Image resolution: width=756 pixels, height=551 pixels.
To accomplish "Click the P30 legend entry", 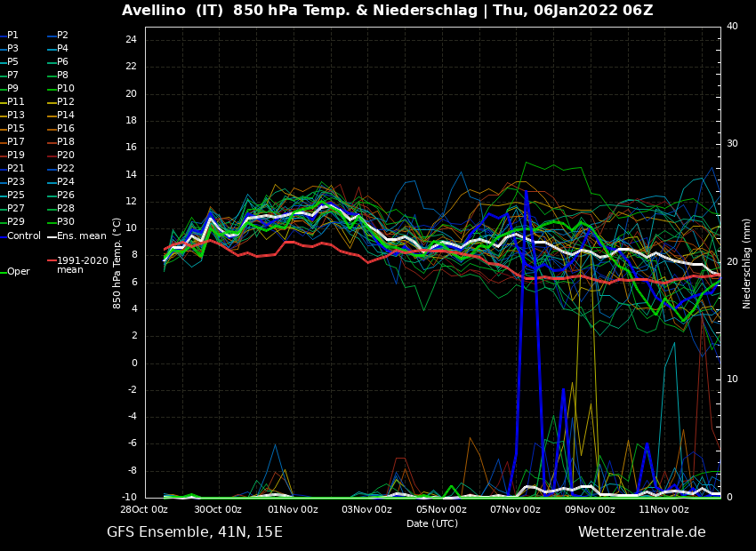I will coord(65,222).
